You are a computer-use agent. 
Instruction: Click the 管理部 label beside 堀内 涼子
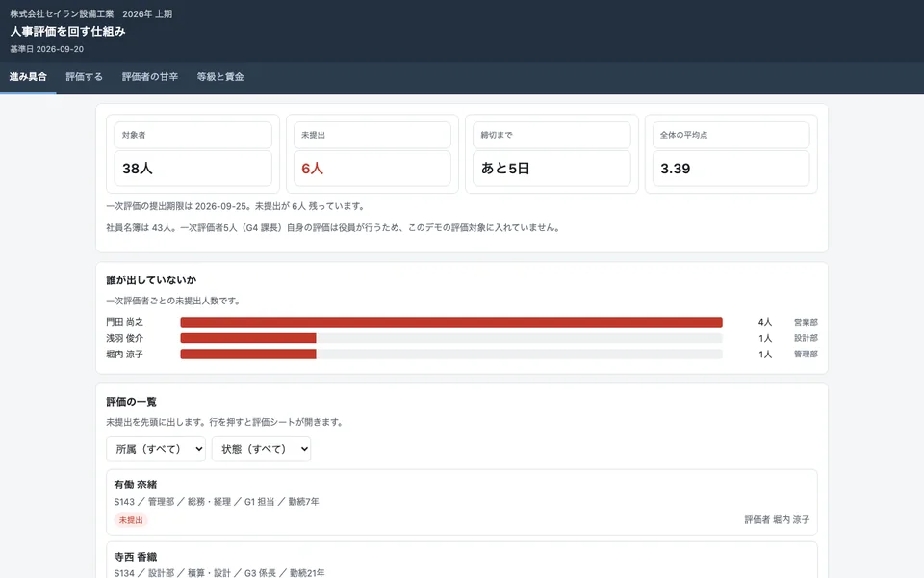[806, 354]
